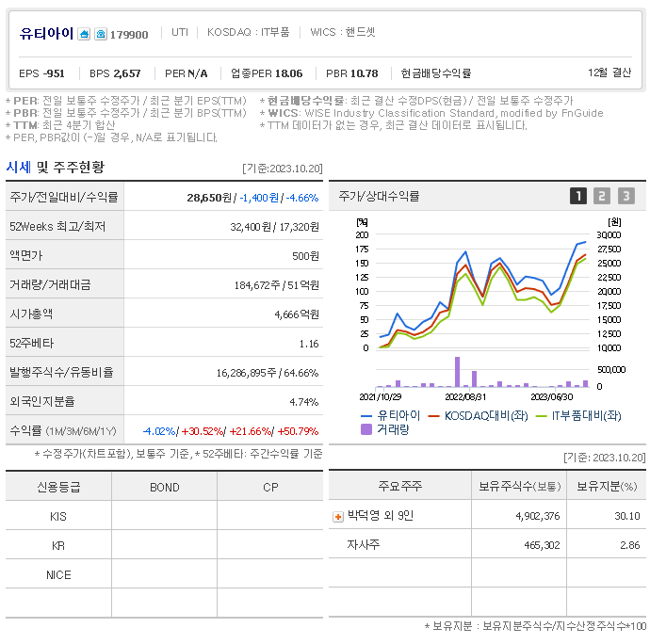Select the WICS : 핸드셋 classification
Screen dimensions: 650x644
point(343,32)
